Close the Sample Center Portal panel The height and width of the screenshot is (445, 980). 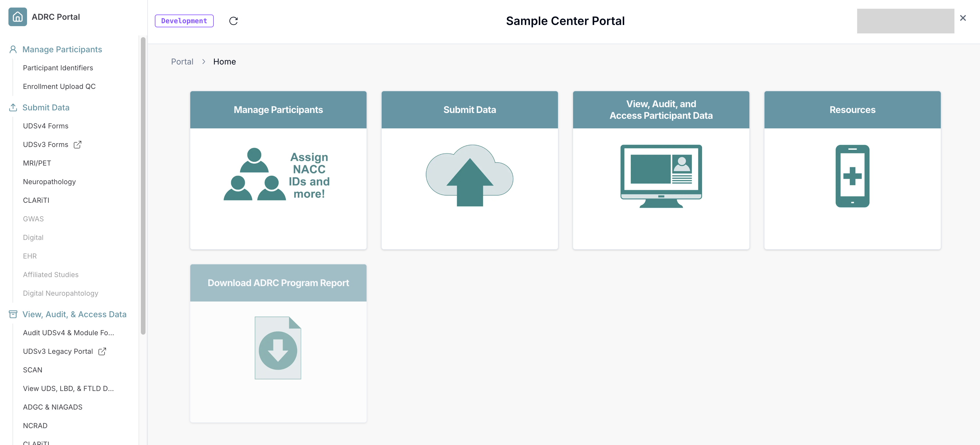point(963,17)
